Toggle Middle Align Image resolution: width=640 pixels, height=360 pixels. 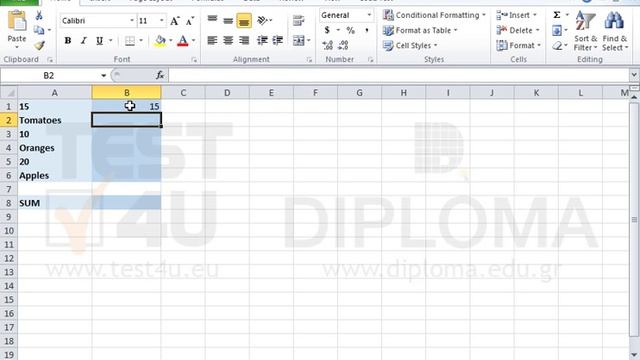pos(228,20)
